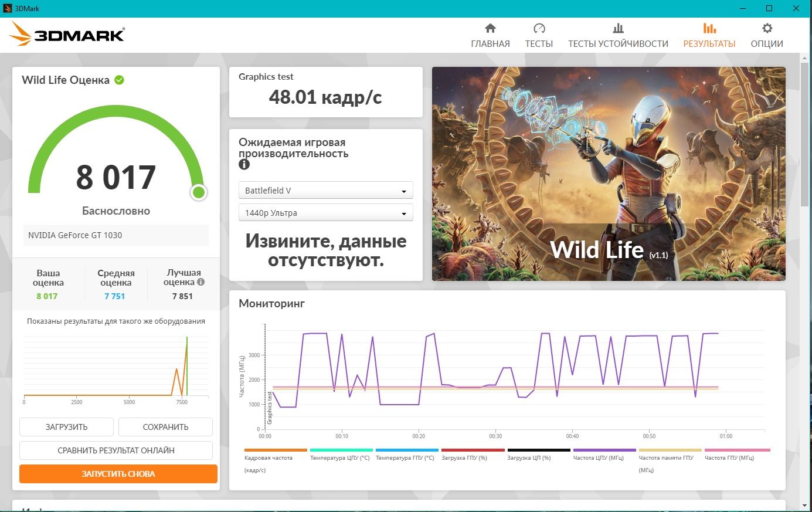Select the РЕЗУЛЬТАТЫ tab

709,36
